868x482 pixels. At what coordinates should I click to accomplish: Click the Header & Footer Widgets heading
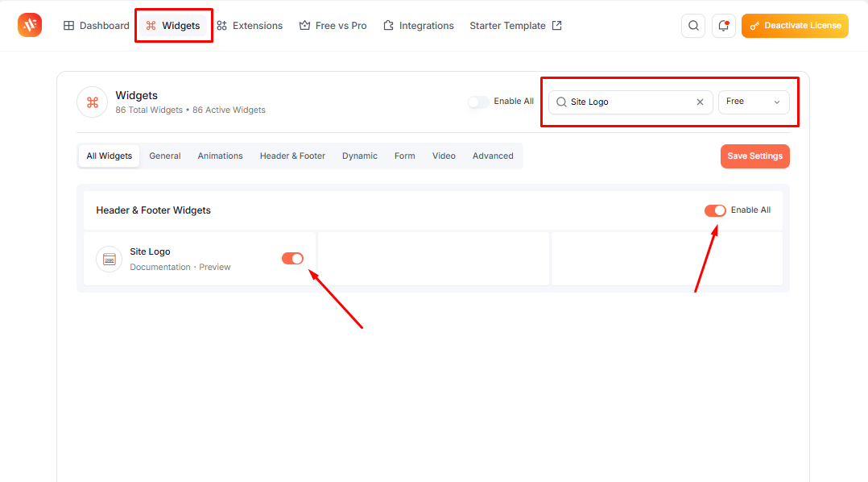point(153,210)
